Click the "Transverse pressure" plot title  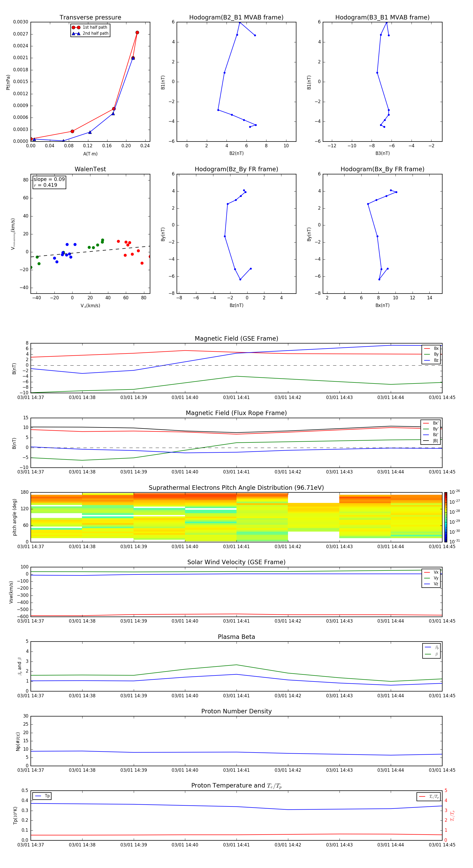(x=90, y=18)
